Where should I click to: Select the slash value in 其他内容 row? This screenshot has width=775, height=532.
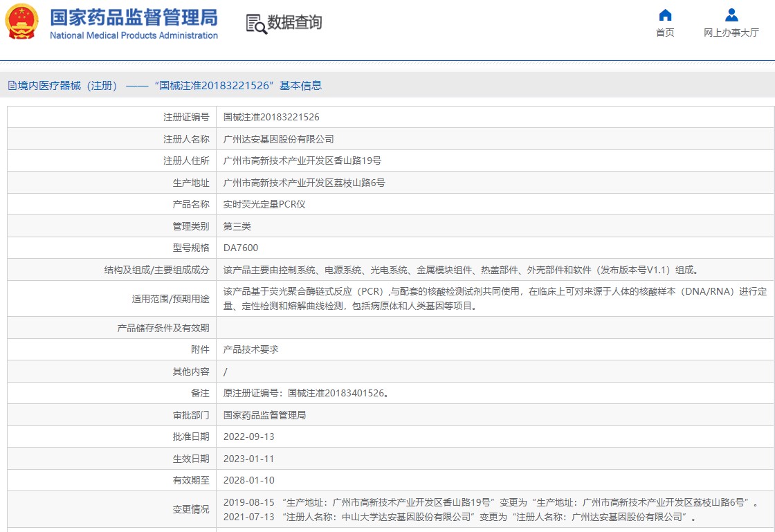[x=226, y=372]
